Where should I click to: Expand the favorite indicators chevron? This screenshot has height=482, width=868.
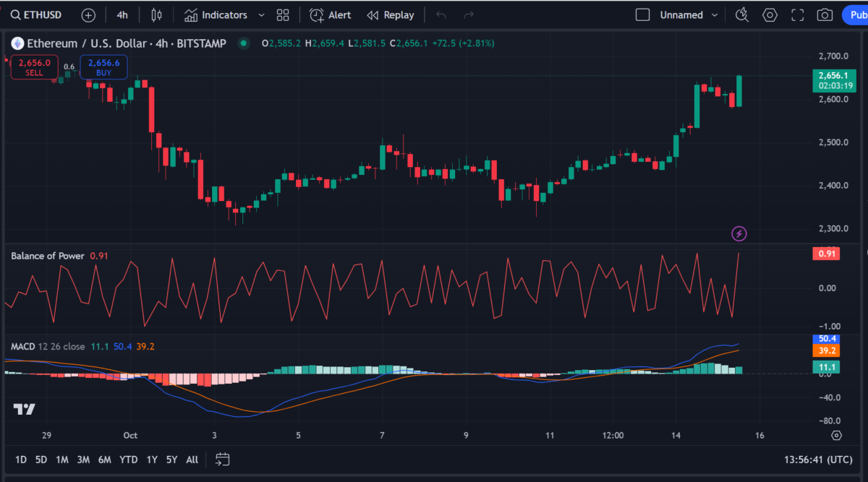pos(261,14)
